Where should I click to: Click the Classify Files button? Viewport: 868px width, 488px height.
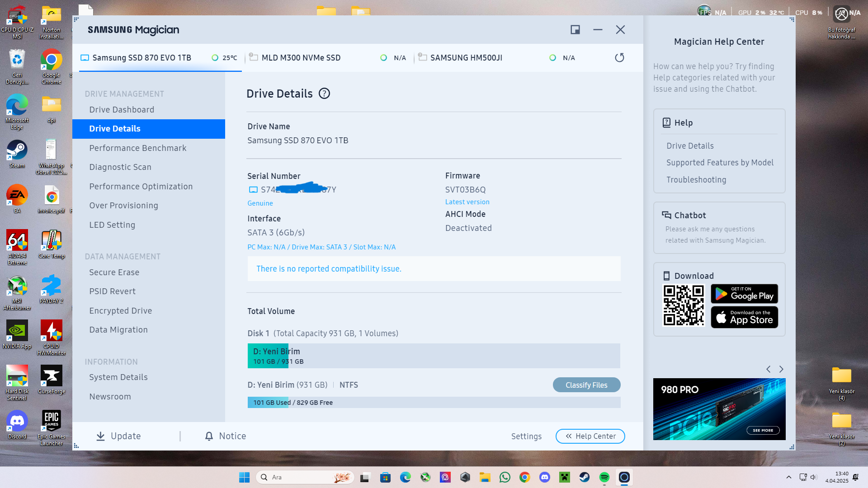point(586,385)
